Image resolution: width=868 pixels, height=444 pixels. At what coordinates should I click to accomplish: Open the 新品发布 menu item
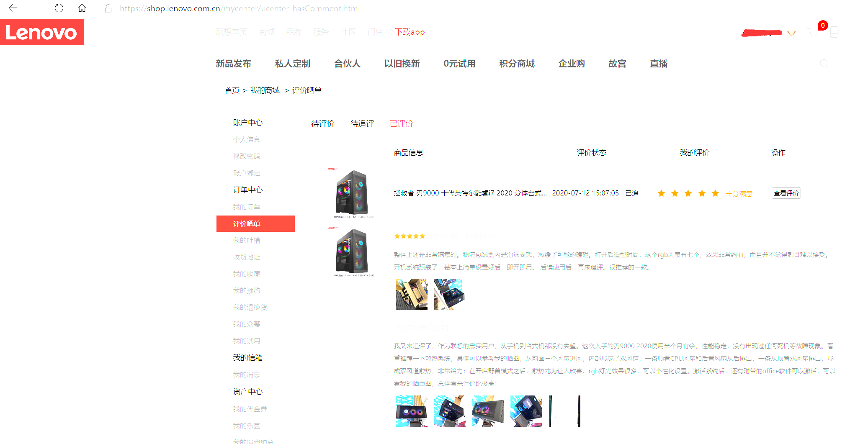[234, 64]
